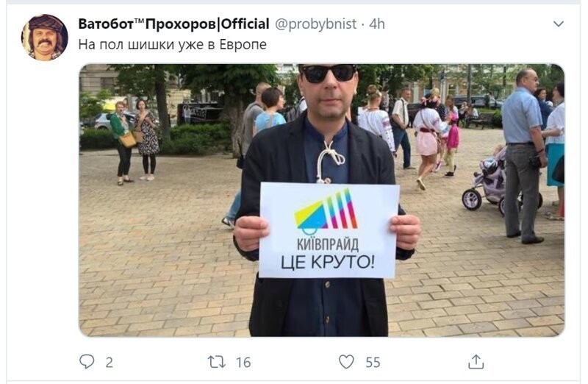Image resolution: width=588 pixels, height=384 pixels.
Task: Open Ватобот™Прохоров|Official display name link
Action: (x=173, y=24)
